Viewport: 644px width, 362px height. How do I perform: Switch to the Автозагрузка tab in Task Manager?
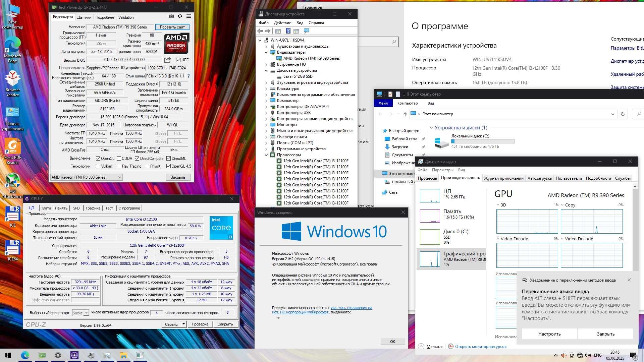[x=539, y=178]
